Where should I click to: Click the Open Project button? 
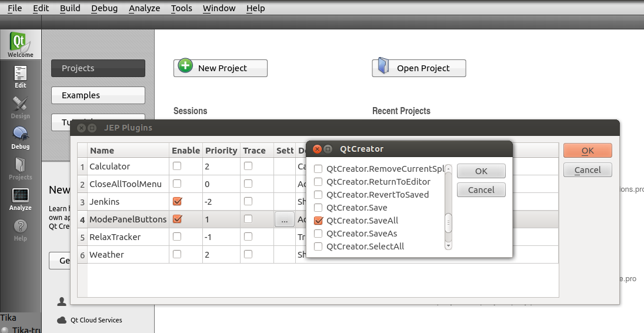pos(419,68)
